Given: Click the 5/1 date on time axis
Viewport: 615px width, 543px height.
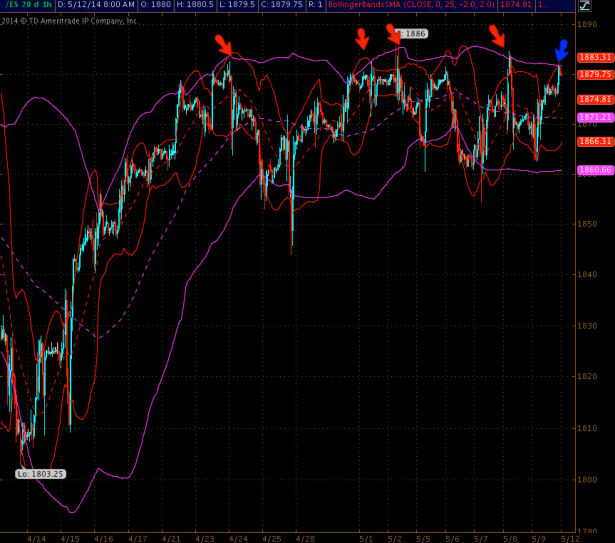Looking at the screenshot, I should click(x=364, y=537).
